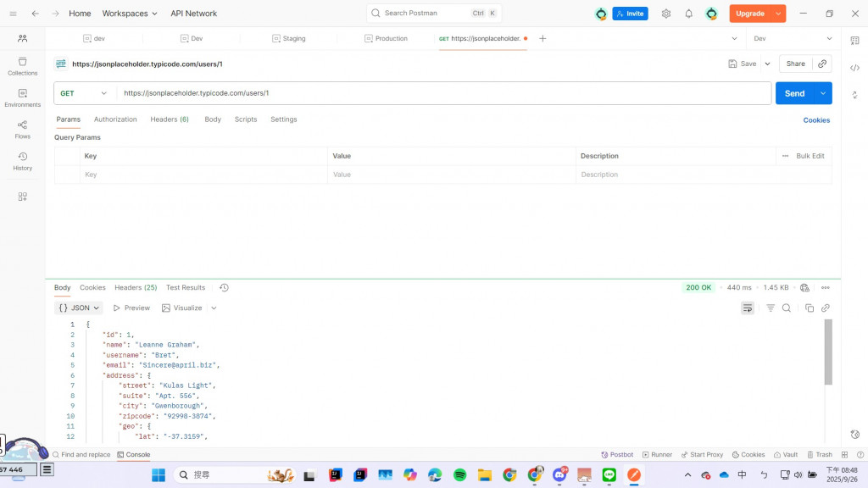Open File Explorer from the taskbar
This screenshot has width=868, height=488.
point(484,474)
